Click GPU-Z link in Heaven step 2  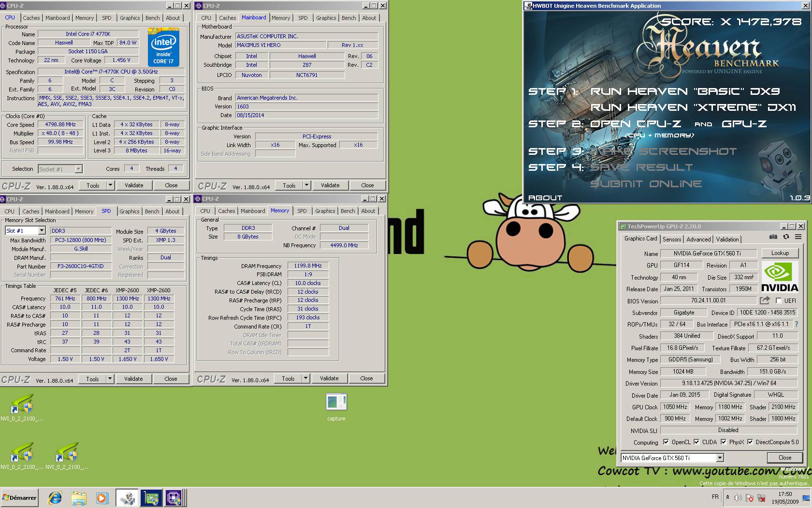point(744,124)
